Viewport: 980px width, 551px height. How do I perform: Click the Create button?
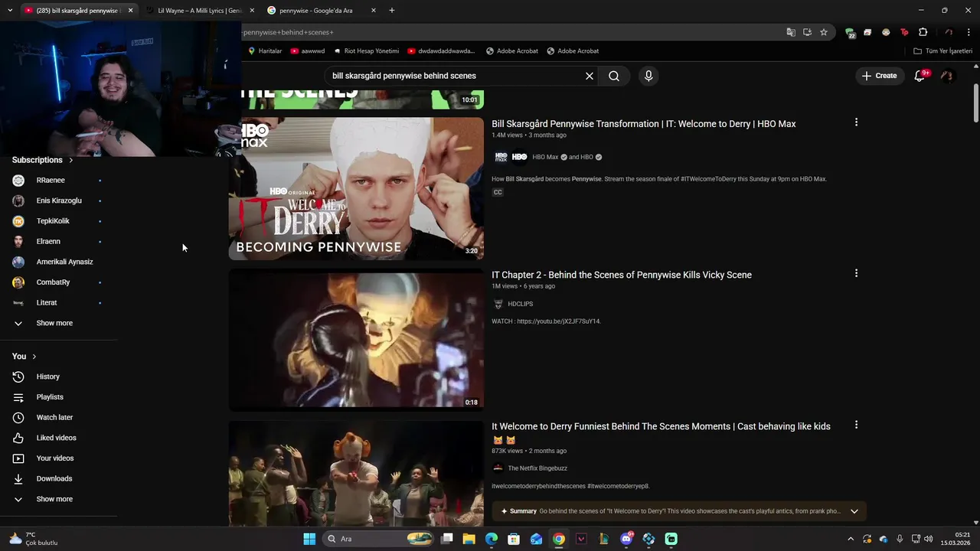click(879, 76)
